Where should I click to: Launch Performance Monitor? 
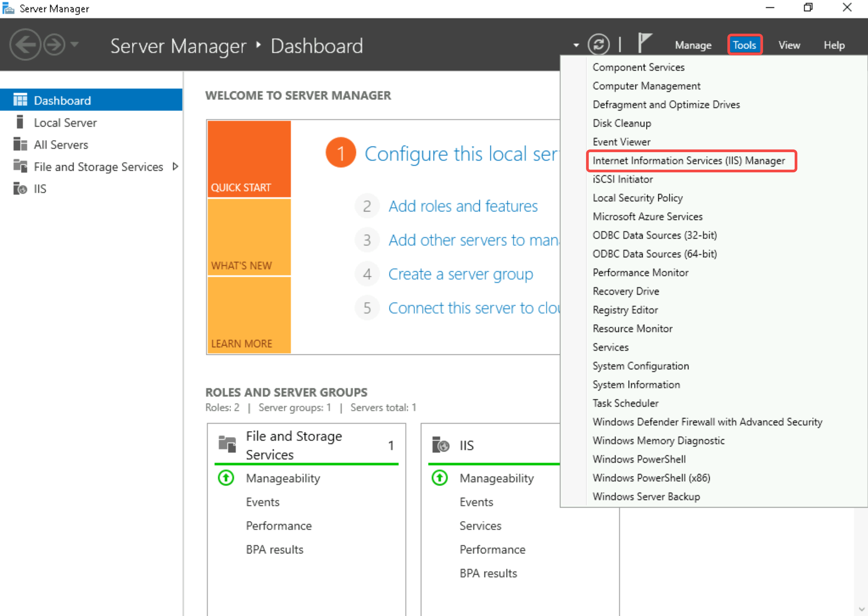[640, 273]
